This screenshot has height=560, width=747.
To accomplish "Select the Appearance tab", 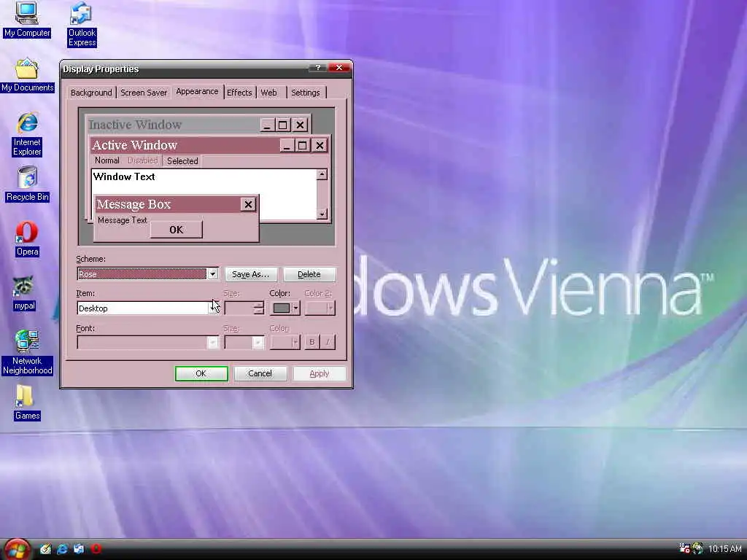I will pos(197,91).
